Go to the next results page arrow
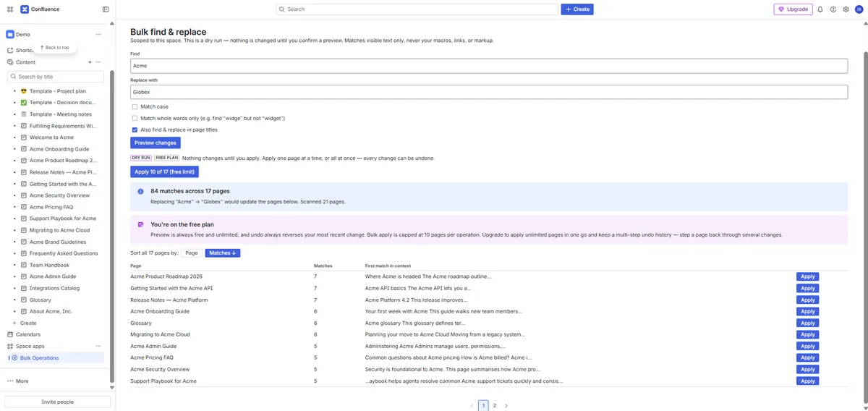 tap(506, 406)
